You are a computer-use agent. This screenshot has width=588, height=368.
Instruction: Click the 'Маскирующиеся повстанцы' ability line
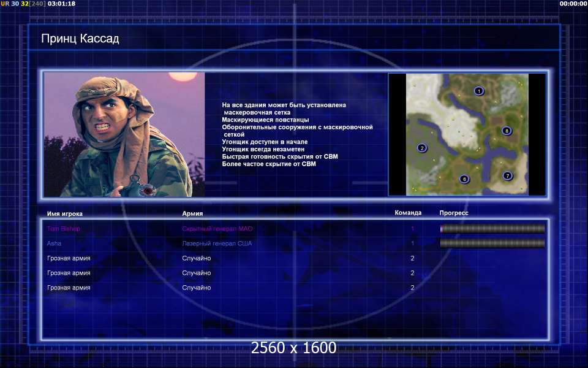265,120
